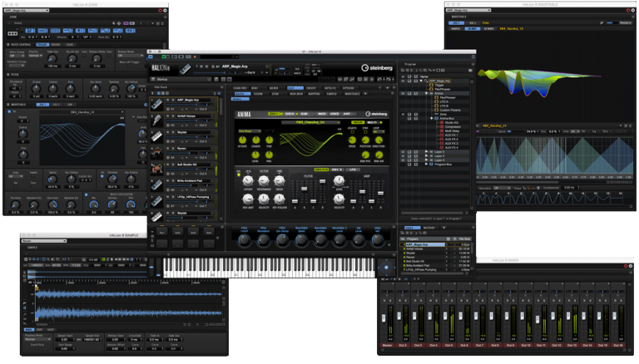This screenshot has width=639, height=364.
Task: Open the MIXER tab in main editor
Action: pyautogui.click(x=274, y=88)
